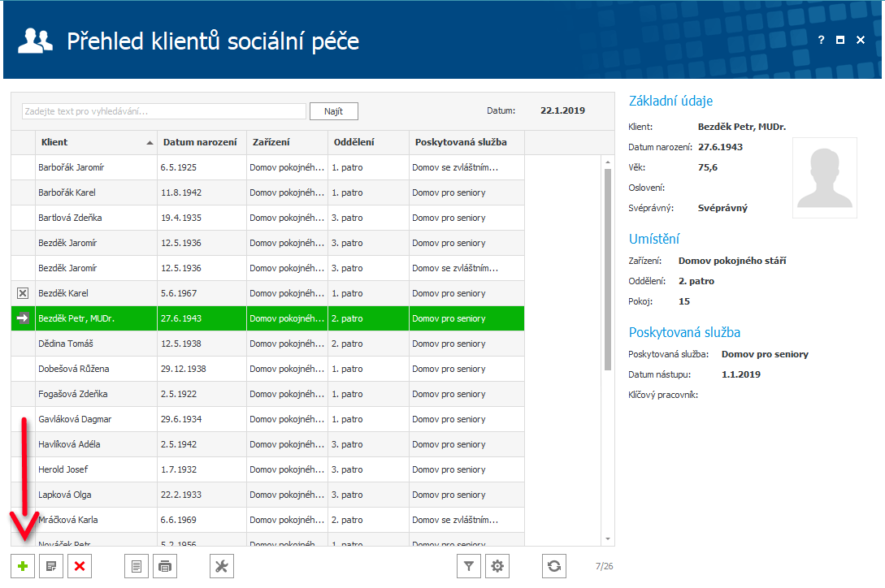Click the date value 22.1.2019
This screenshot has width=885, height=588.
pos(562,110)
